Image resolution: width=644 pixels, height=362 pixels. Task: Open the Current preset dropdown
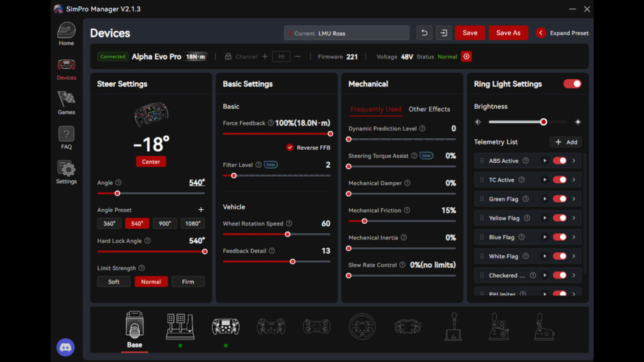[347, 33]
